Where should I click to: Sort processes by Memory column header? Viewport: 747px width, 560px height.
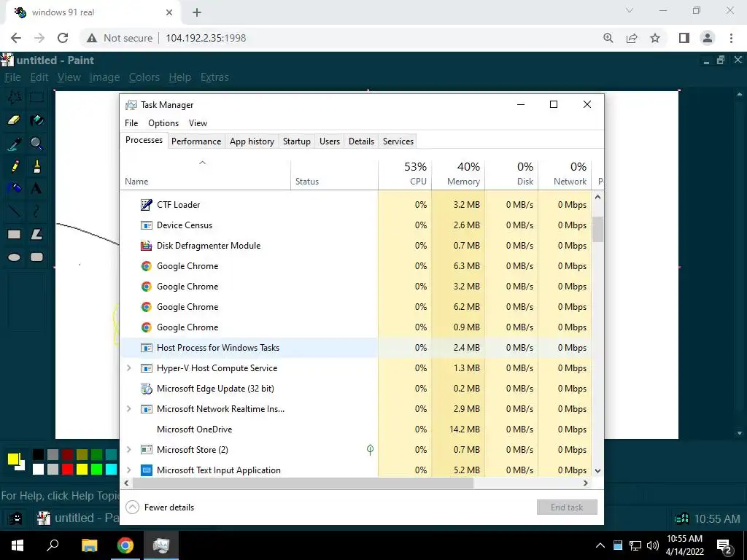pyautogui.click(x=458, y=174)
